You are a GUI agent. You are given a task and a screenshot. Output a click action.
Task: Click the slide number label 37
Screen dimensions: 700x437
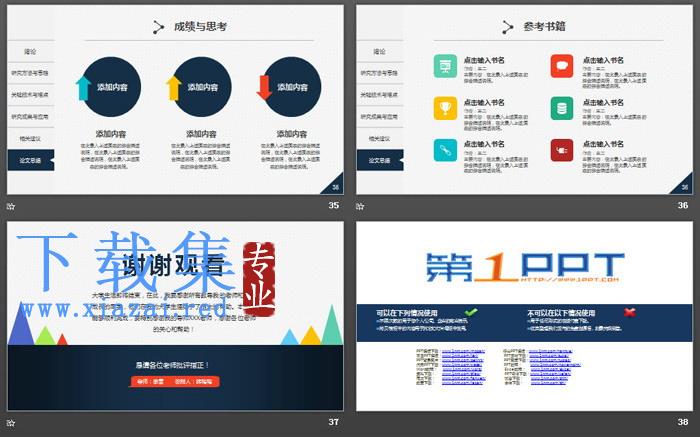tap(333, 422)
